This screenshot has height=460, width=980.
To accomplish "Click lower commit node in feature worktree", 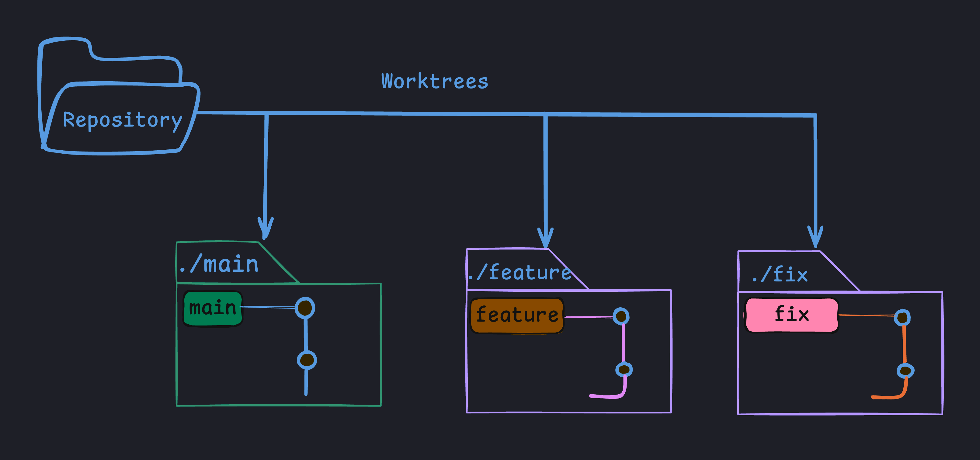I will (624, 369).
